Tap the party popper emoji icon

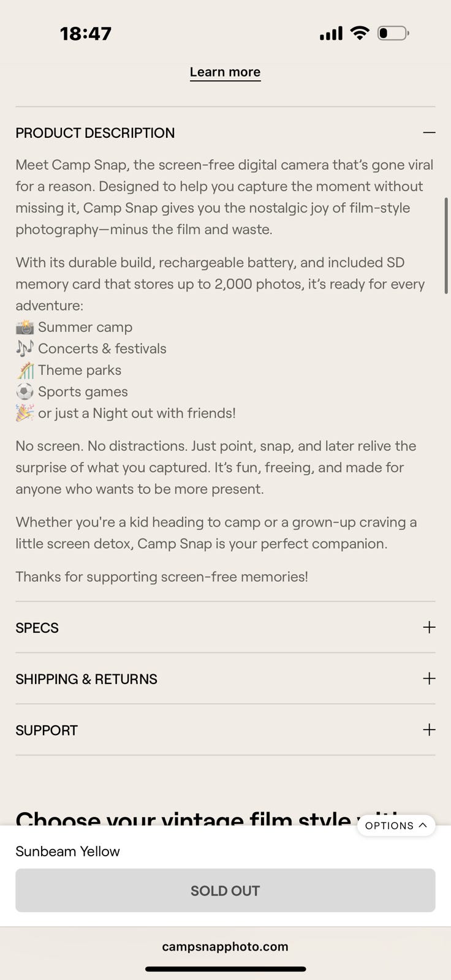(x=25, y=413)
